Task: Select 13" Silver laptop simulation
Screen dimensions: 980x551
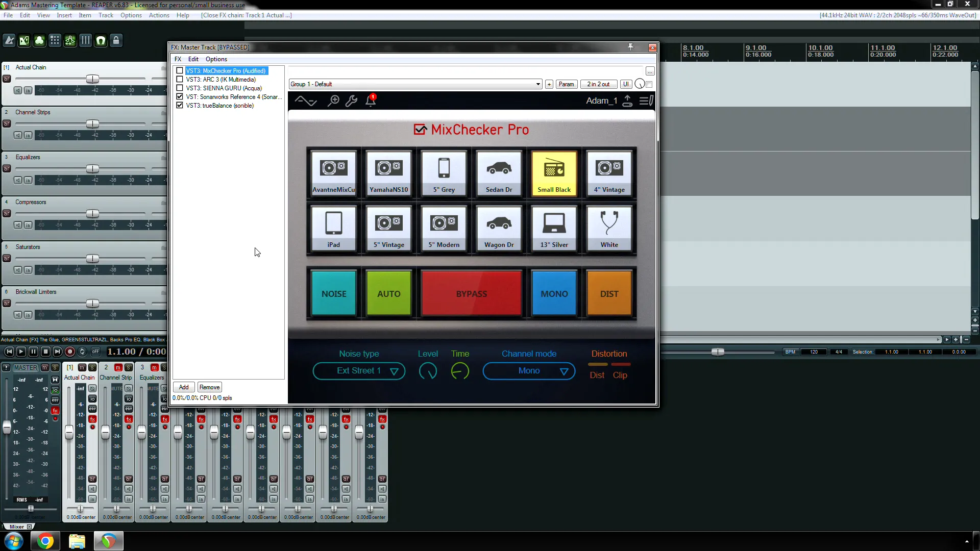Action: pos(554,229)
